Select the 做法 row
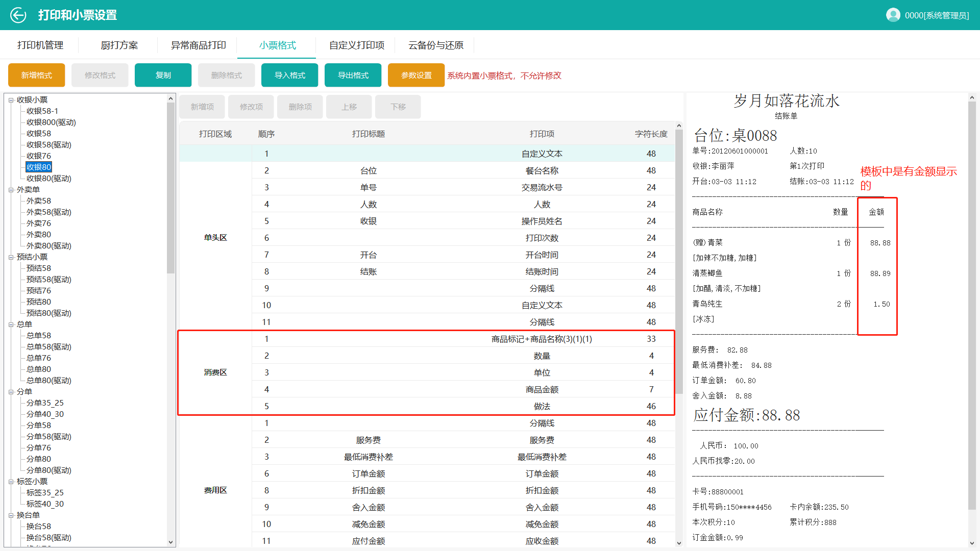Screen dimensions: 980x551 463,406
